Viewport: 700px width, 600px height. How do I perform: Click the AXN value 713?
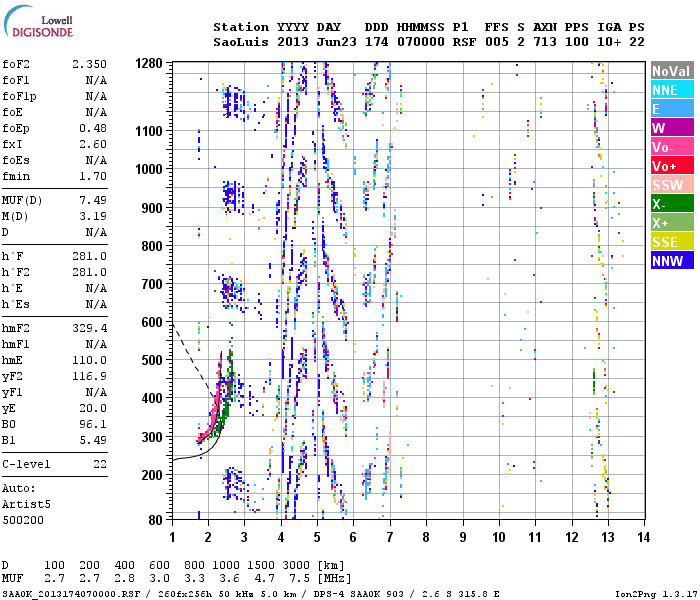(545, 42)
